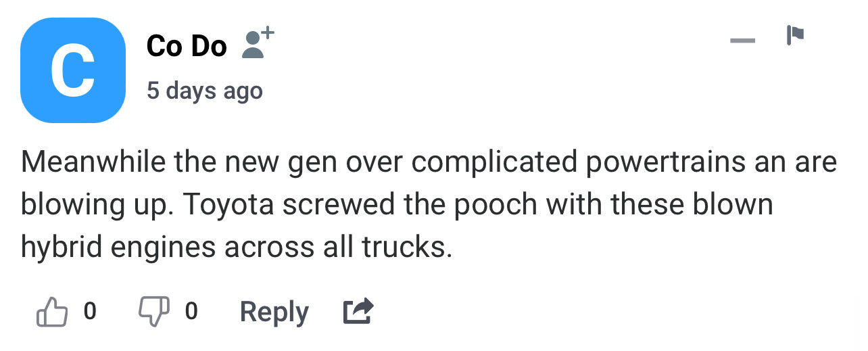Screen dimensions: 868x351
Task: Dislike the comment with thumbs down
Action: click(154, 312)
